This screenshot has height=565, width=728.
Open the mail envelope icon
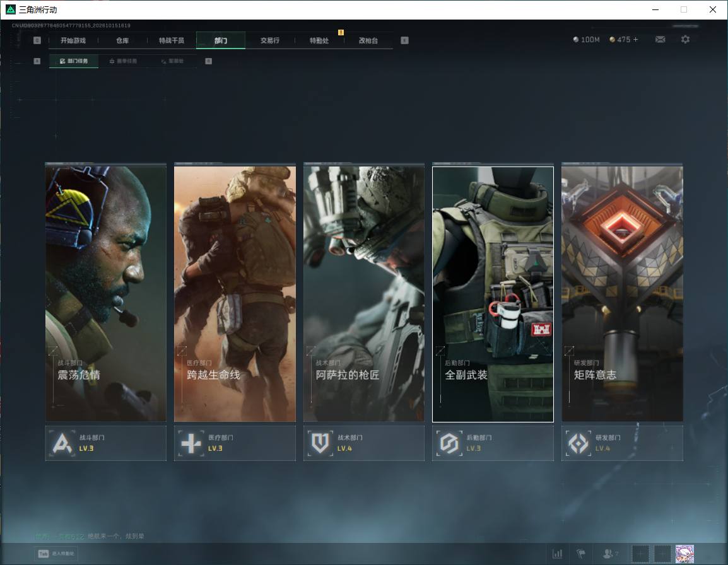point(660,40)
